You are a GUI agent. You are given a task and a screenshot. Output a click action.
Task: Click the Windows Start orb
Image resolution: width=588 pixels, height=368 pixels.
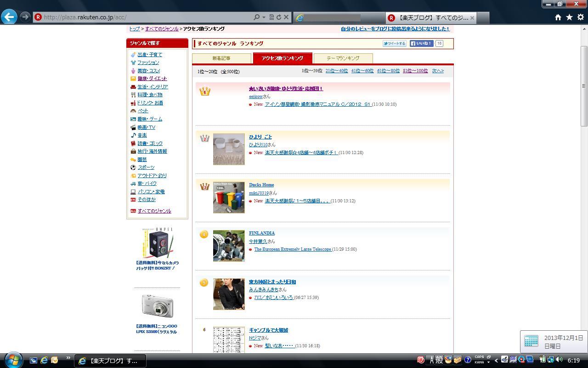(x=12, y=360)
